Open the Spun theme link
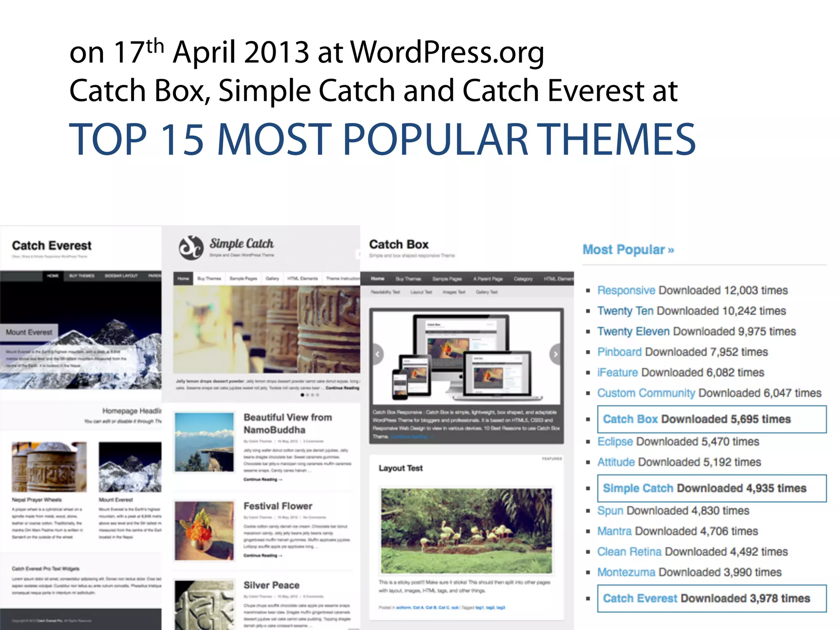840x630 pixels. [610, 511]
